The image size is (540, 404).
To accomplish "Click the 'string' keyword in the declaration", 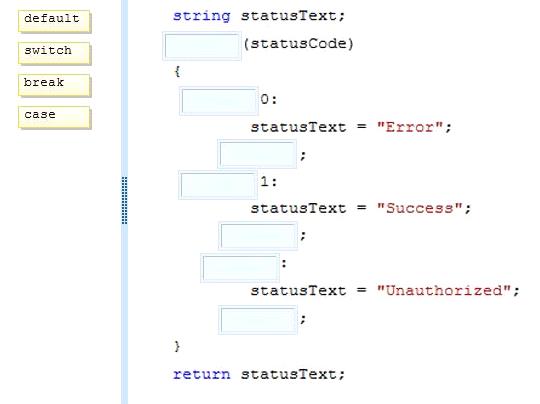I will (201, 16).
